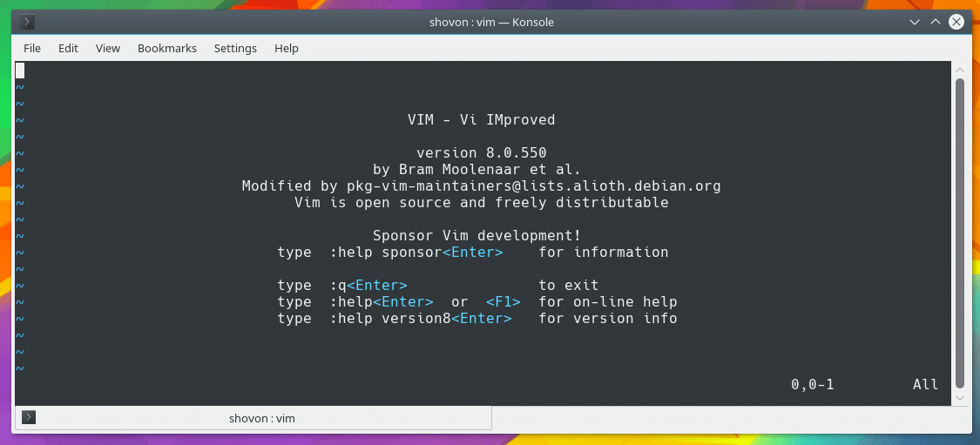Select the 'shovon : vim' tab
Image resolution: width=980 pixels, height=445 pixels.
(x=253, y=418)
